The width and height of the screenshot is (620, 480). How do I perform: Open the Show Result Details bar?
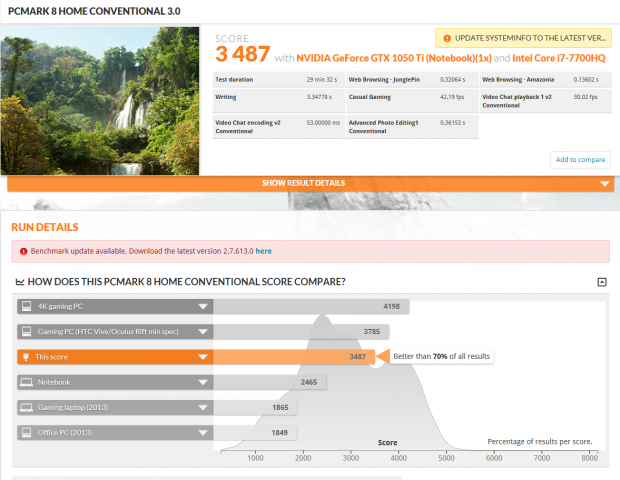pos(310,183)
